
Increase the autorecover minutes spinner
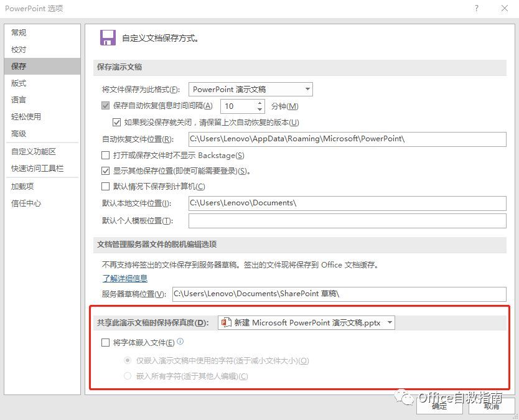(x=260, y=103)
